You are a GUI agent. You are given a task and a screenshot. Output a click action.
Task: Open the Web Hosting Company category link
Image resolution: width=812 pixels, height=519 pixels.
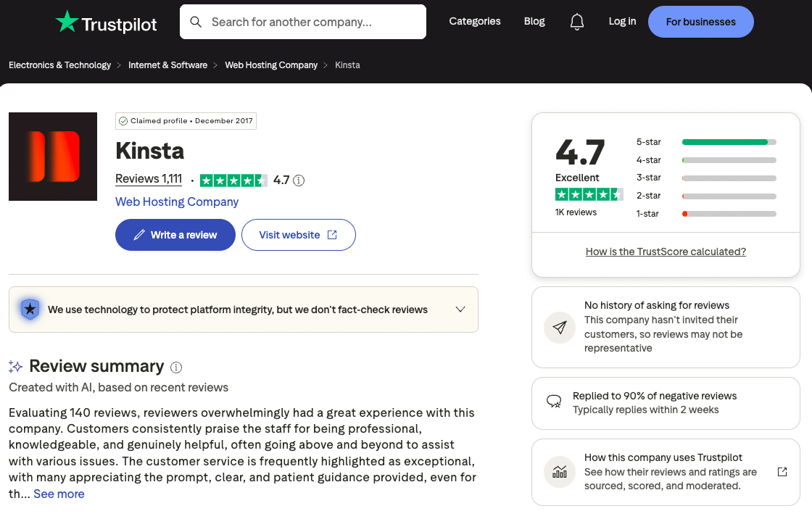tap(177, 202)
